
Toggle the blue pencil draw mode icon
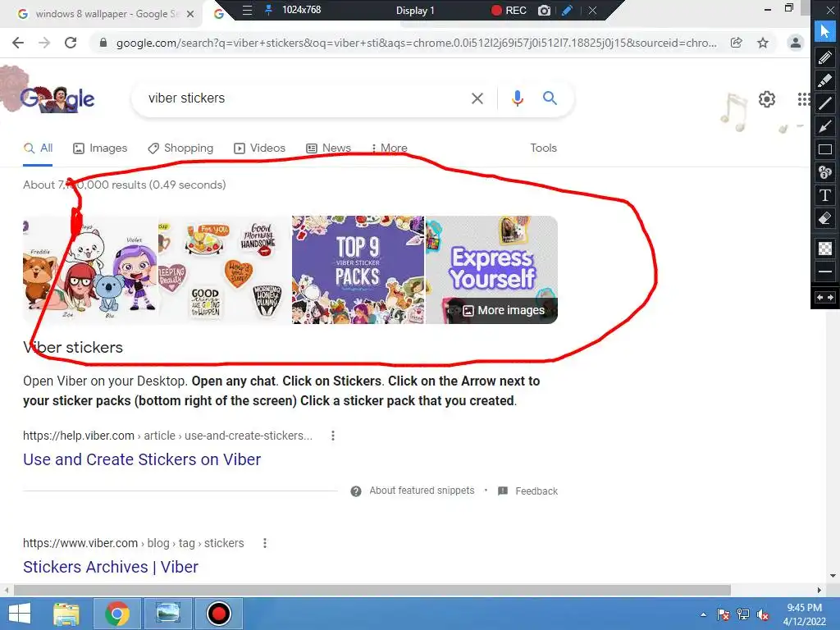click(568, 10)
